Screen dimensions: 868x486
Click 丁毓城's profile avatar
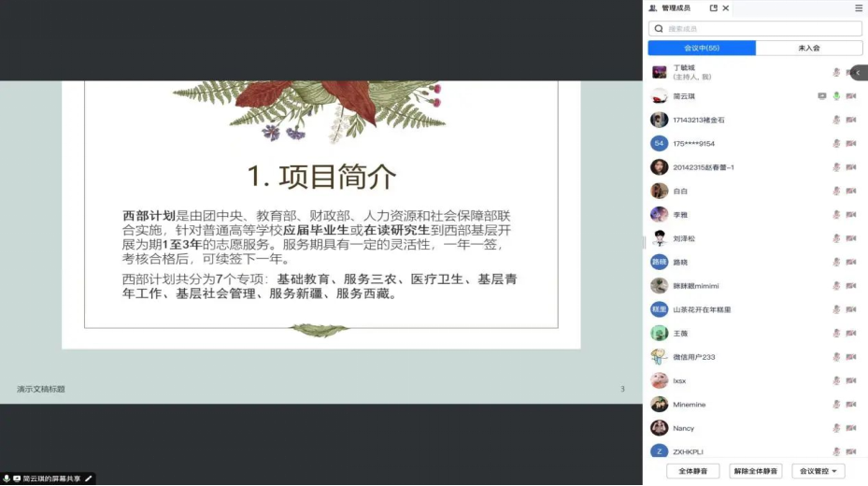point(659,72)
